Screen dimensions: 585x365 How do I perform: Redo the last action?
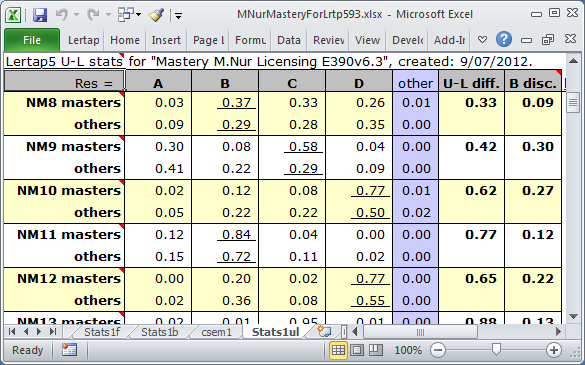pyautogui.click(x=93, y=15)
